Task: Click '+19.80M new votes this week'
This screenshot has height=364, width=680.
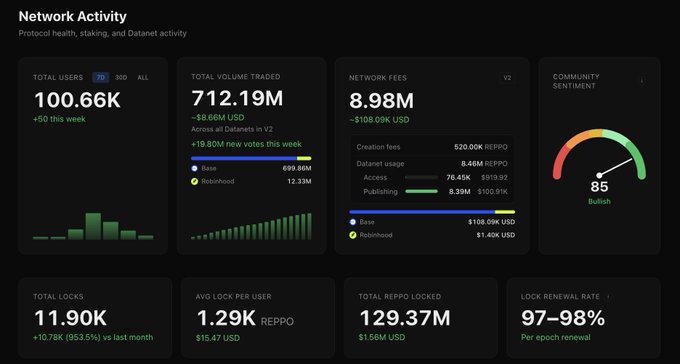Action: pyautogui.click(x=246, y=144)
